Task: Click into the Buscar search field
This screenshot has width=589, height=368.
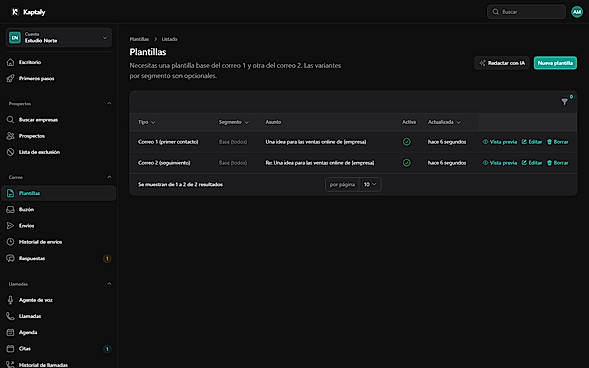Action: (526, 12)
